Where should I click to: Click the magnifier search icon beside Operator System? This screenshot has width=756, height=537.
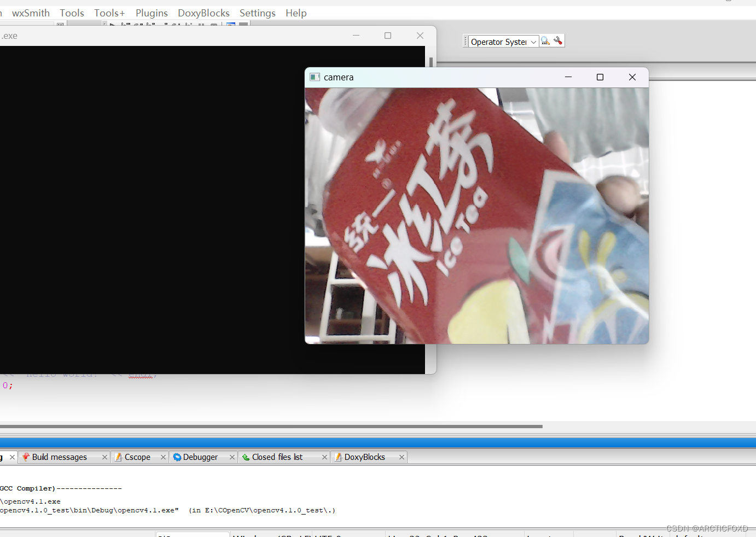[x=545, y=41]
